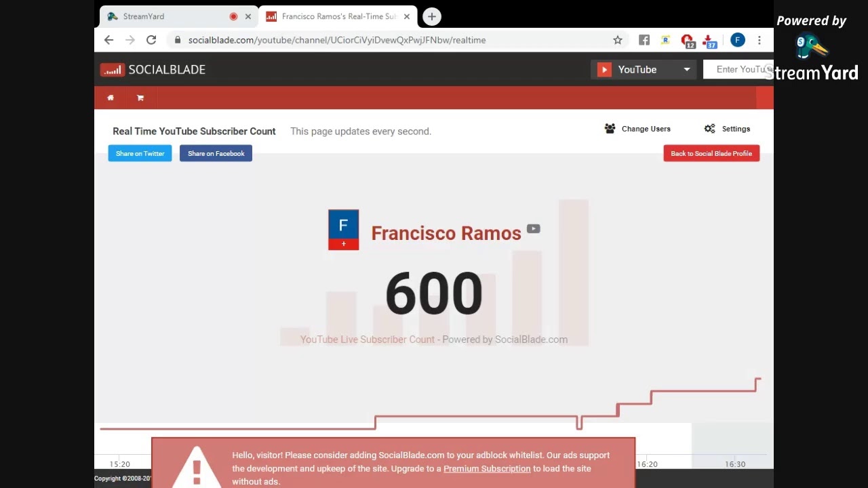The width and height of the screenshot is (868, 488).
Task: Share on Facebook
Action: coord(216,154)
